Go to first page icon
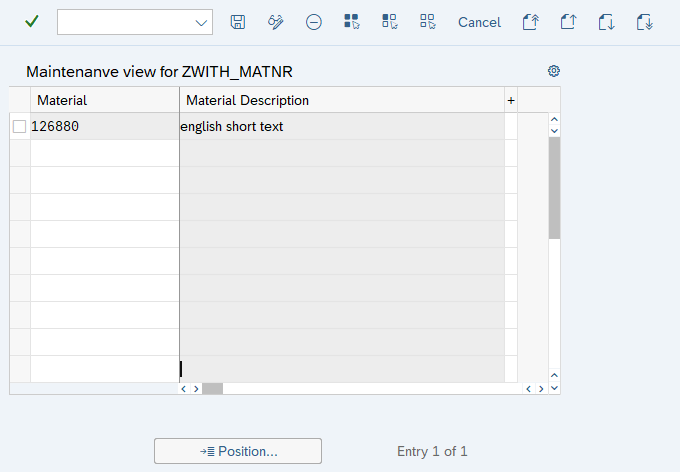 point(531,22)
